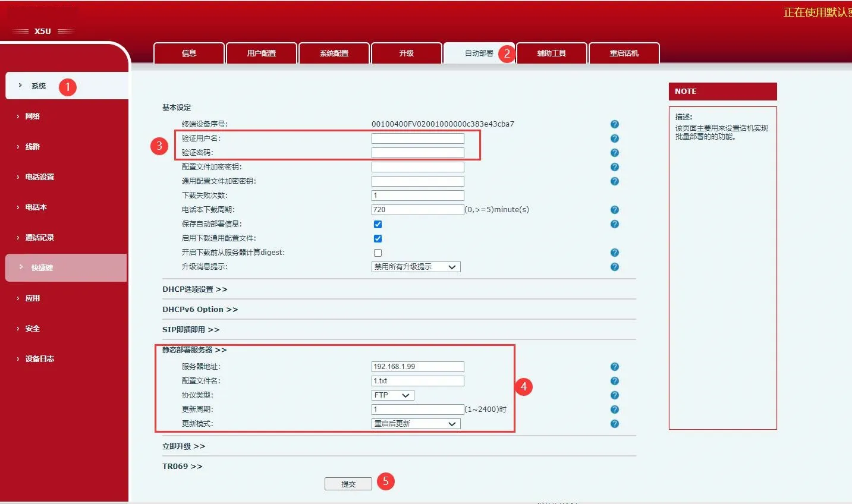Click help icon next to 升级消息提示

coord(615,266)
